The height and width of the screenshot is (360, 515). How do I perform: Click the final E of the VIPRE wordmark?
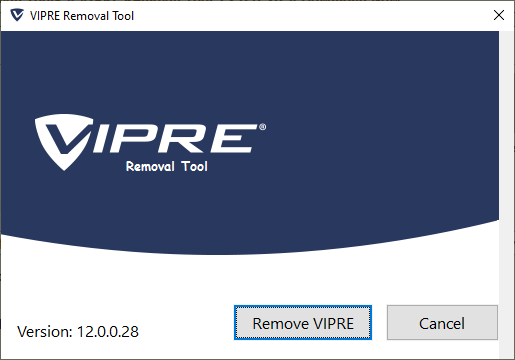232,138
